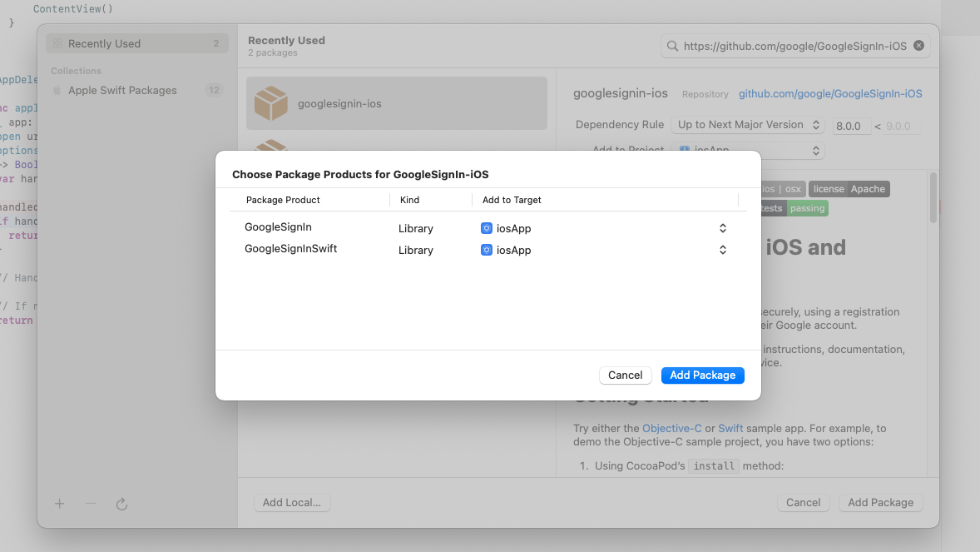Select the GoogleSignInSwift package product
Screen dimensions: 980x552
(290, 248)
